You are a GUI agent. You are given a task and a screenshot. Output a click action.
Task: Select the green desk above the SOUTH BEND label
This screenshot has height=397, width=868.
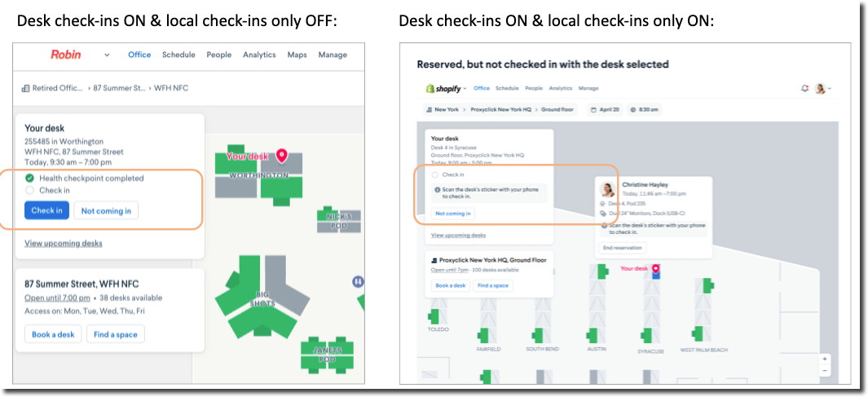[x=537, y=335]
